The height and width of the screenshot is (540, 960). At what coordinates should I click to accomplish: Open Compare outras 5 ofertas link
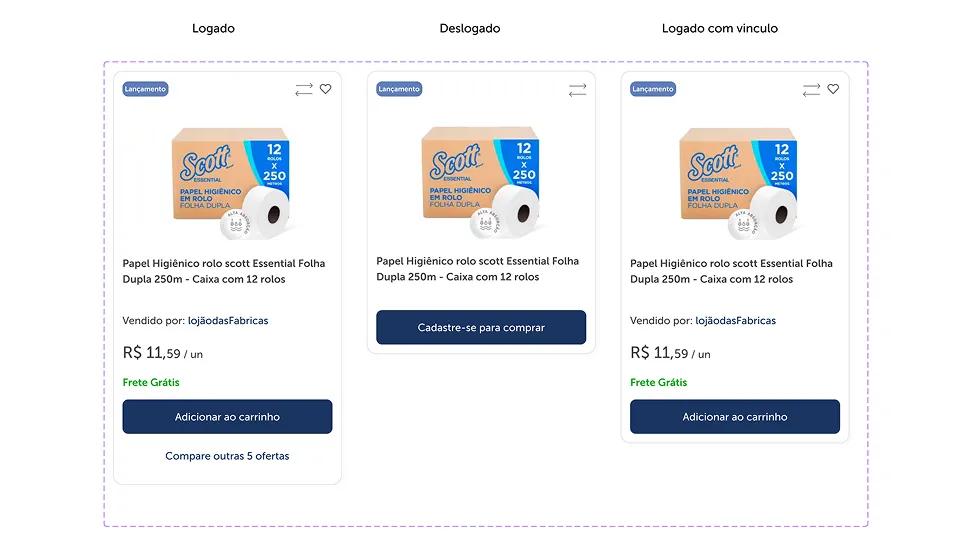tap(227, 456)
